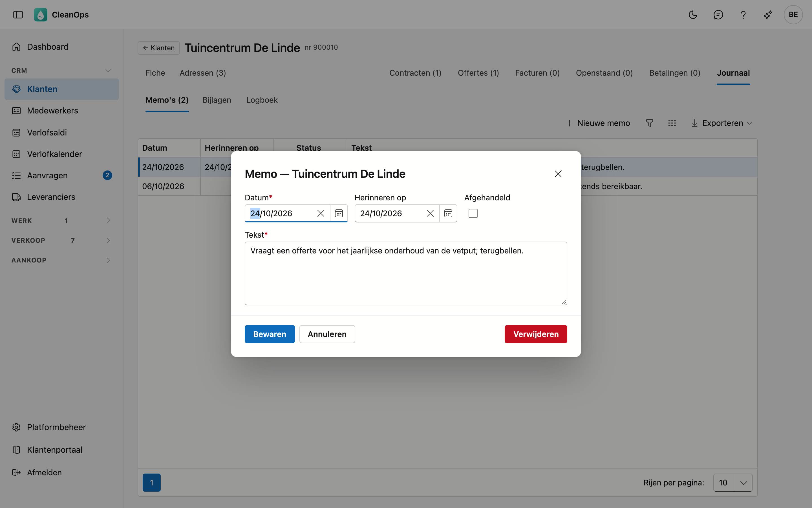Click in the Tekst textarea
Image resolution: width=812 pixels, height=508 pixels.
(406, 273)
